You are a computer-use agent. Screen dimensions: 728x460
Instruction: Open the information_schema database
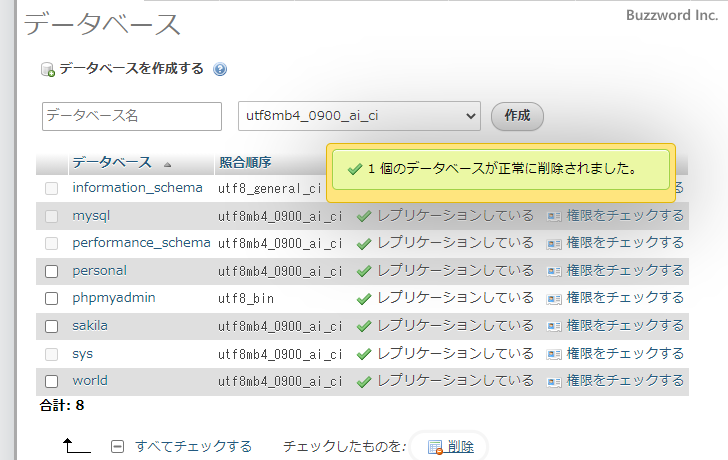tap(137, 188)
